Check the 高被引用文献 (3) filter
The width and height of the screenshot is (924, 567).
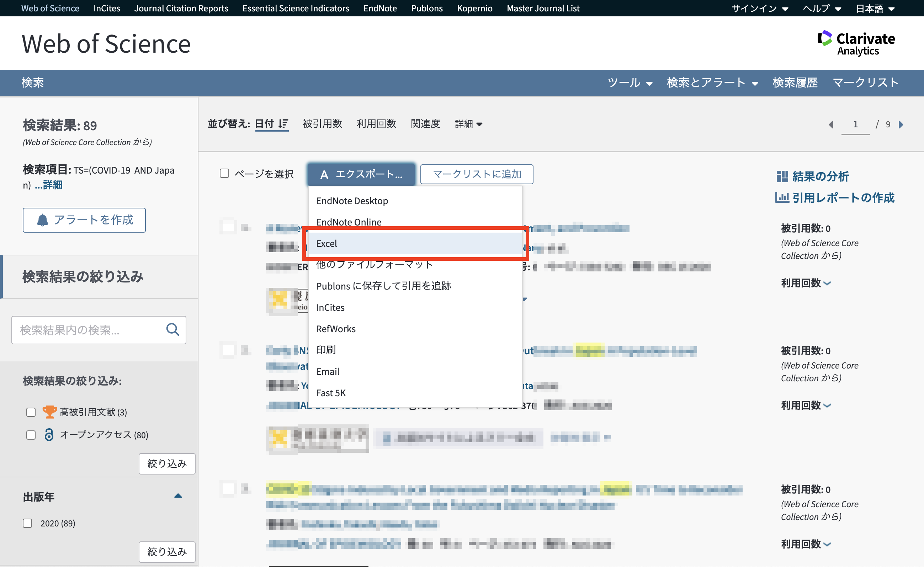click(31, 412)
